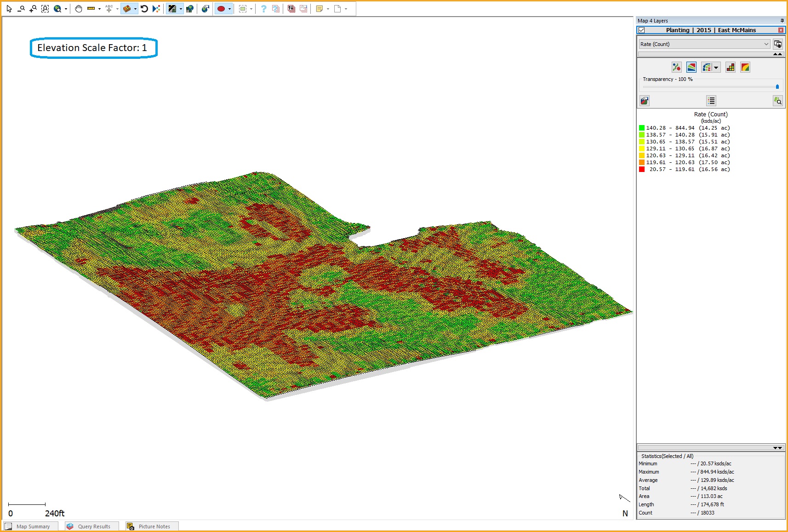
Task: Open the red oval shape dropdown arrow
Action: click(x=229, y=9)
